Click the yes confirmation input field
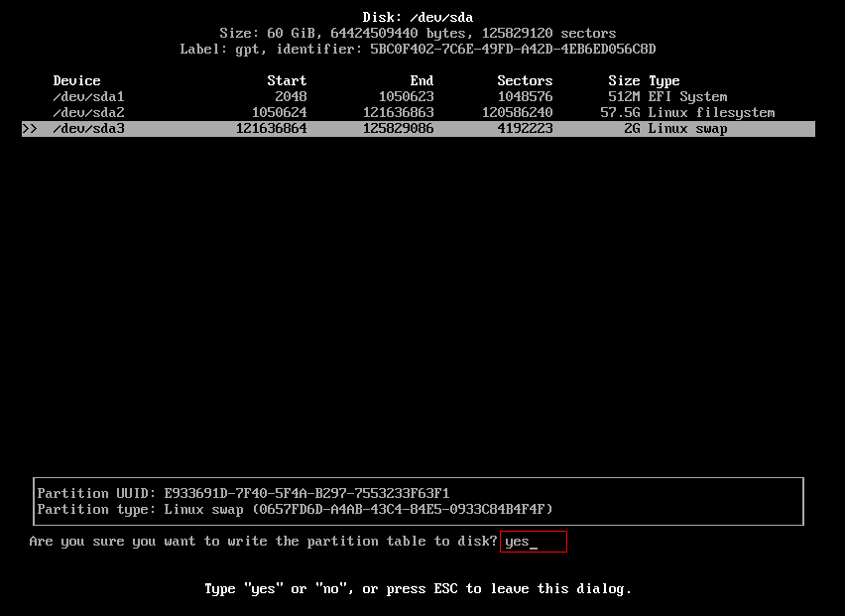The width and height of the screenshot is (845, 616). 534,542
